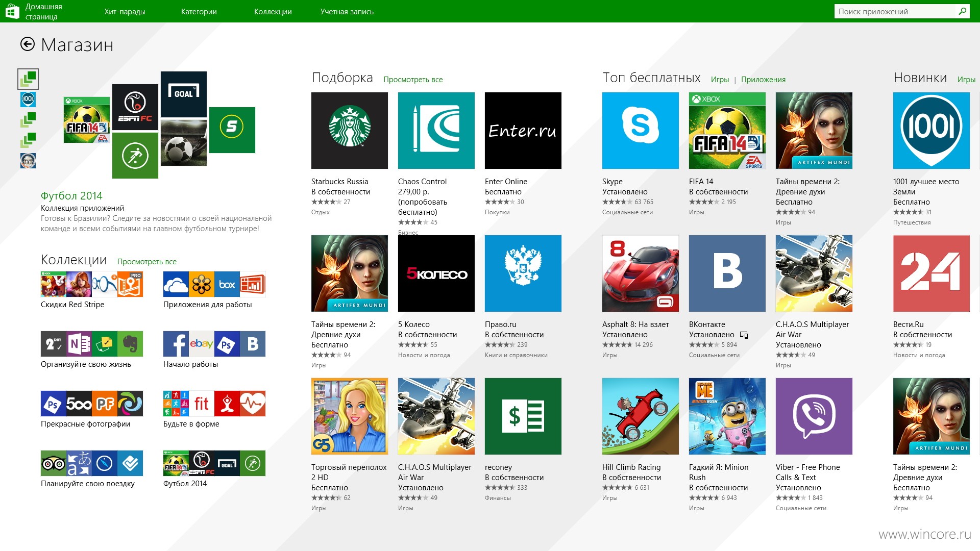Open Организуйте свою жизнь collection
The image size is (980, 551).
coord(92,344)
